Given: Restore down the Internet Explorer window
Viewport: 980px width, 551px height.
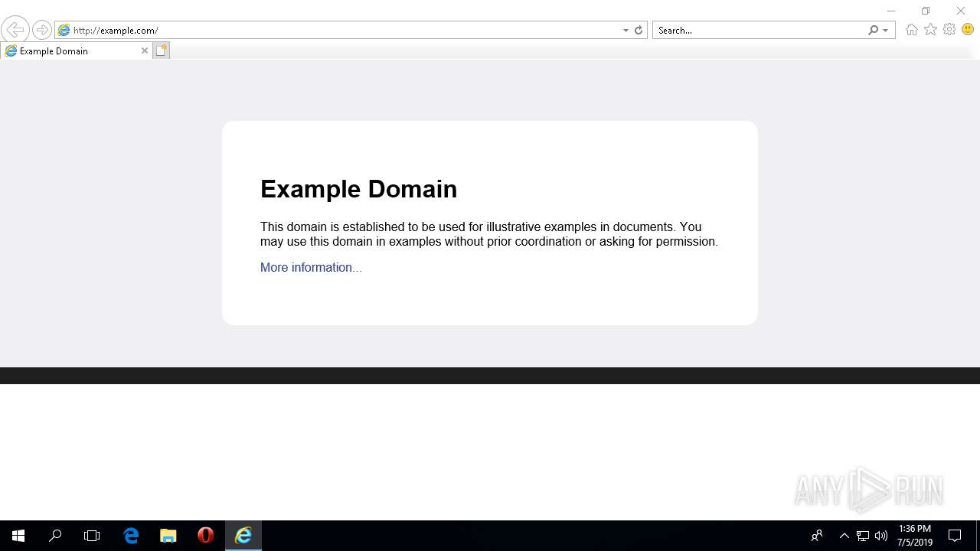Looking at the screenshot, I should 926,11.
